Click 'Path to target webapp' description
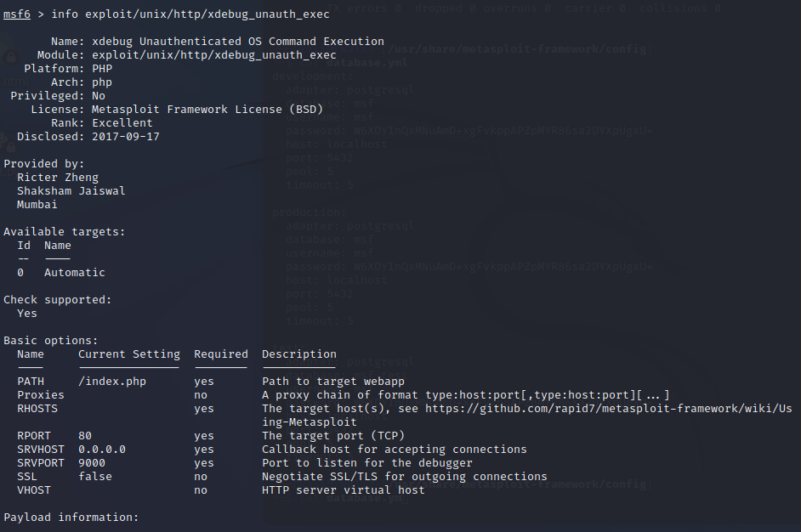Viewport: 801px width, 532px height. pos(333,382)
